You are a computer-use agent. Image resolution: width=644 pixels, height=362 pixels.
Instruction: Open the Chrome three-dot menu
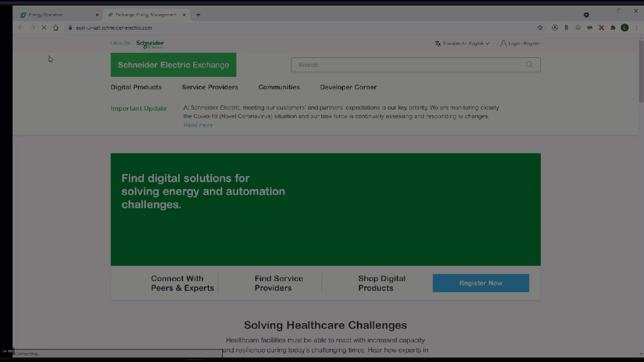(636, 28)
